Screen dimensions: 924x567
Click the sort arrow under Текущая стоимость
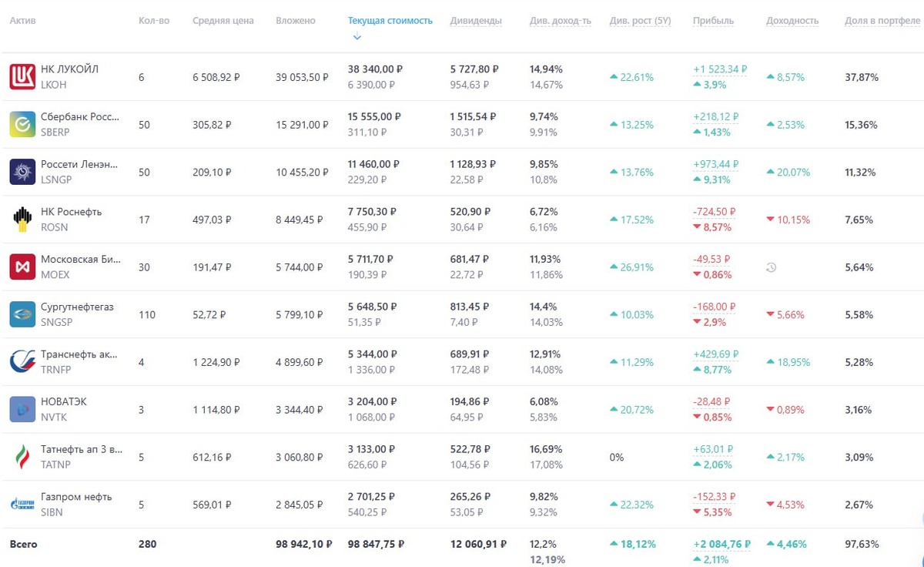click(357, 37)
